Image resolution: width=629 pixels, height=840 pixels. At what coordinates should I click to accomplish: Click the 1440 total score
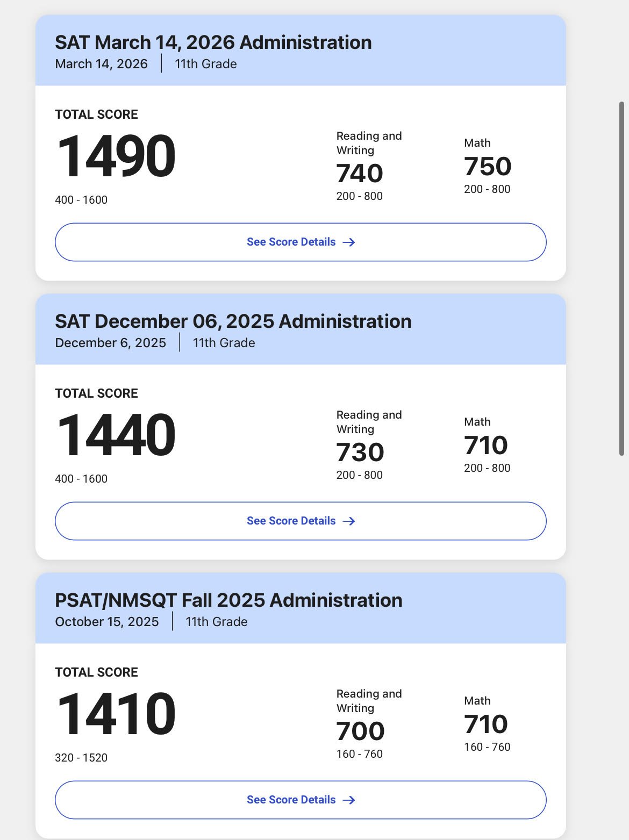coord(116,435)
